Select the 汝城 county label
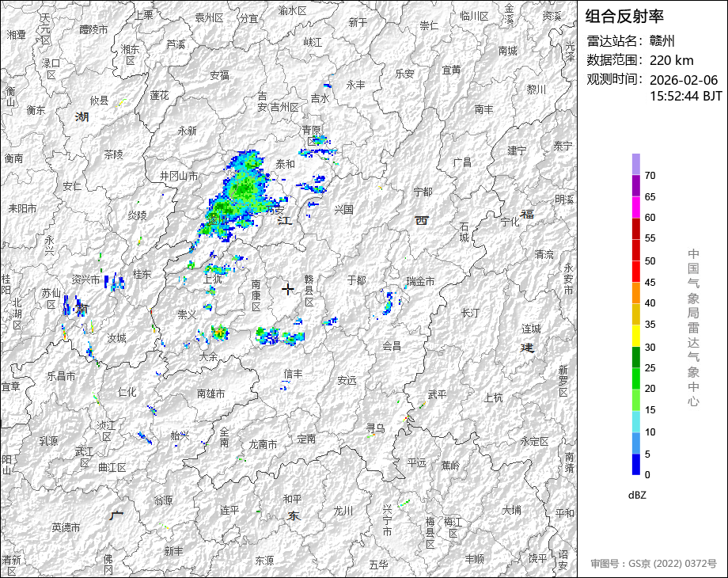This screenshot has height=578, width=728. pos(116,338)
